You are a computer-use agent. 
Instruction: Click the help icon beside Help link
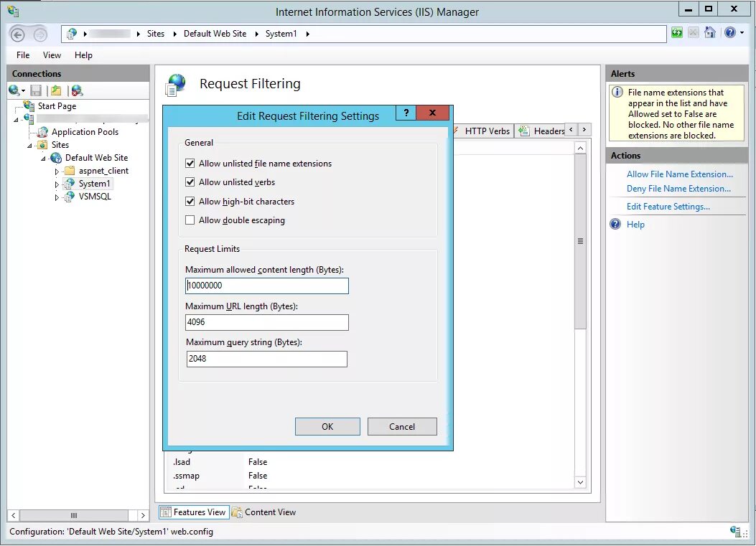tap(616, 224)
